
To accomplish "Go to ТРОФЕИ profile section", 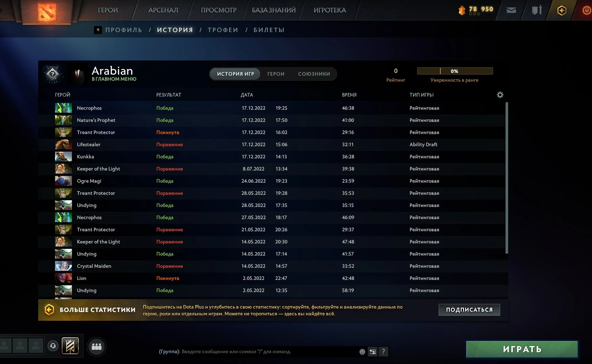I will 223,30.
